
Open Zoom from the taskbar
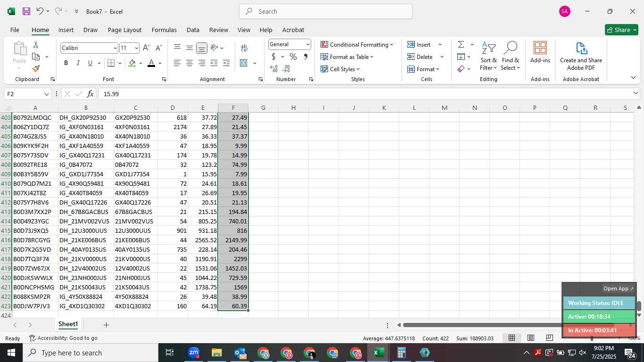[194, 353]
